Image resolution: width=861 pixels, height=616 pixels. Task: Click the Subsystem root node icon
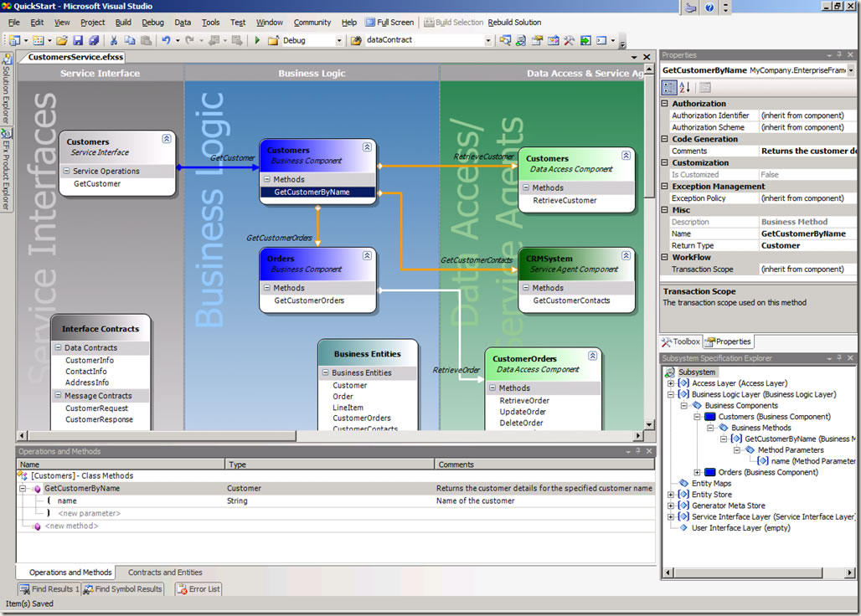click(670, 372)
